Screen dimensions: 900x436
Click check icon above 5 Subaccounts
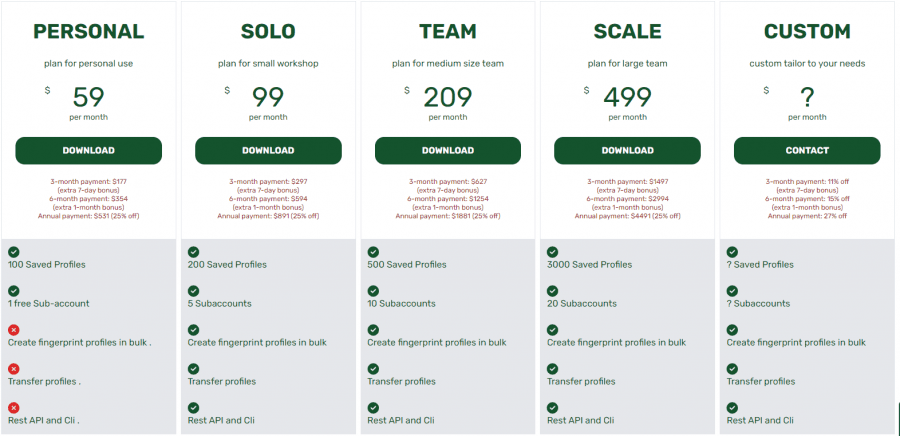coord(193,291)
